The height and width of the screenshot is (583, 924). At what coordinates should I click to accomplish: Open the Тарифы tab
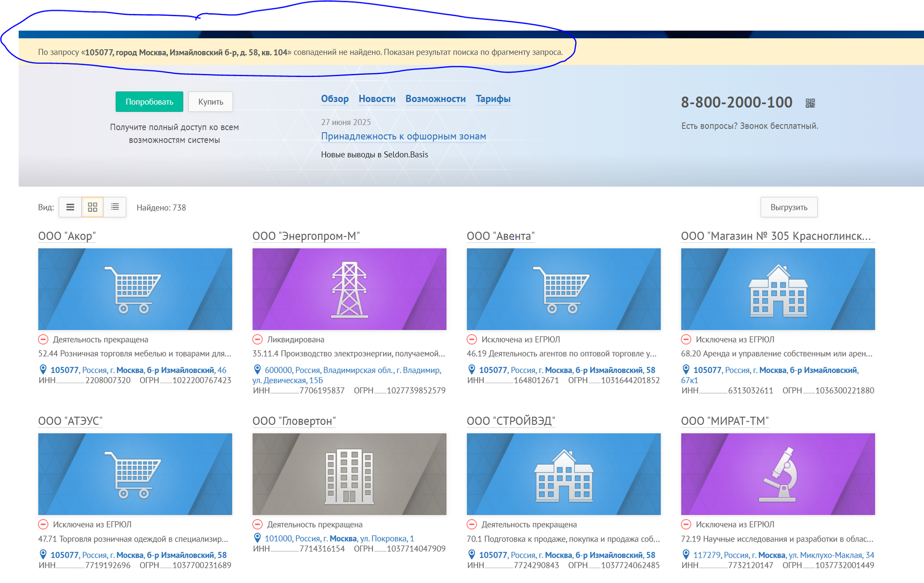tap(493, 99)
